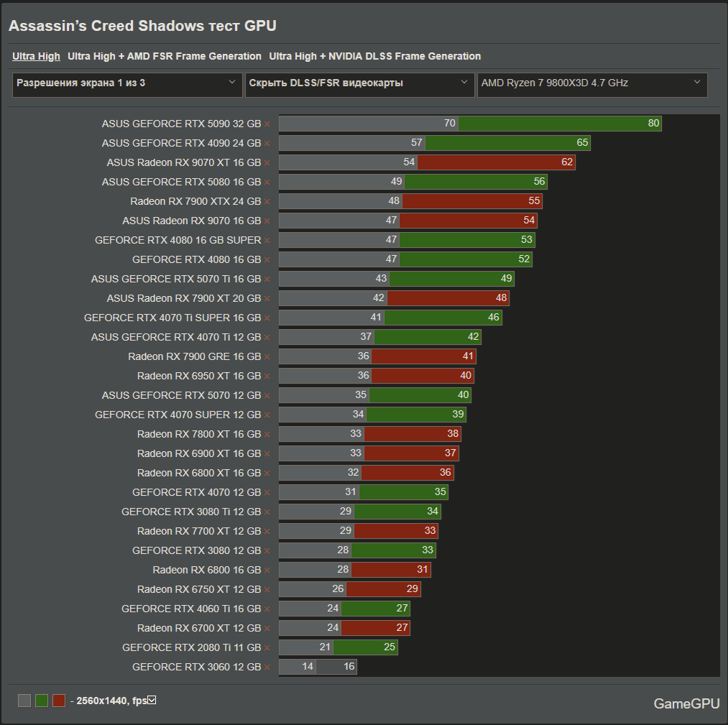Click the red bar showing 29 fps
The image size is (728, 725).
(x=384, y=589)
